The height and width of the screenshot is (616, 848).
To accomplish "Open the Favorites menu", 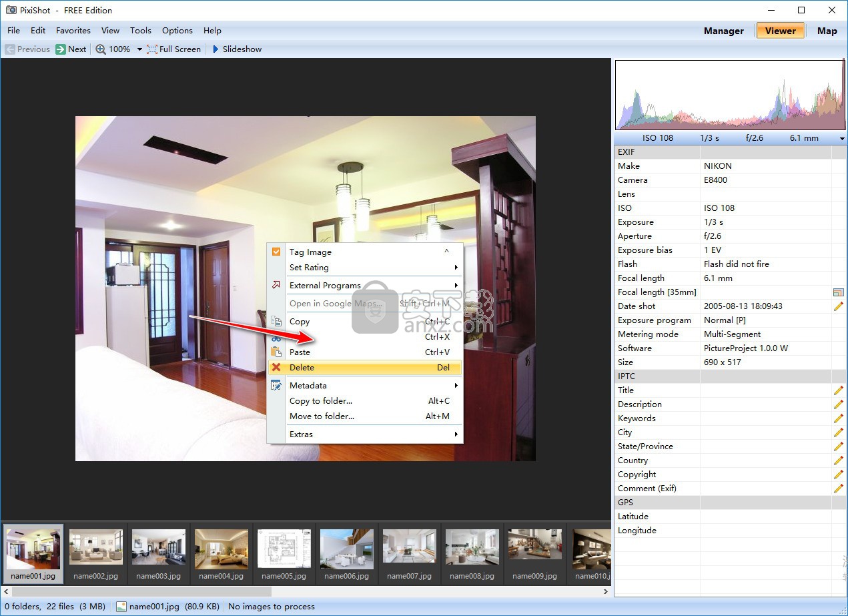I will pyautogui.click(x=73, y=31).
